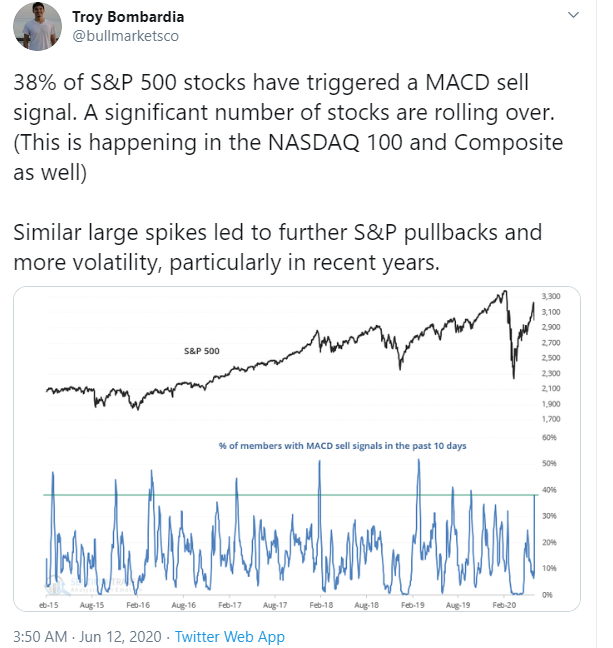This screenshot has height=648, width=613.
Task: Click the 0% label on indicator axis
Action: click(547, 595)
